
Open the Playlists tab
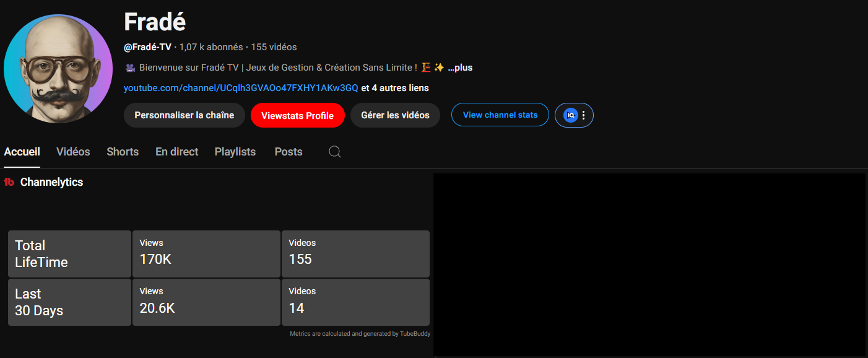[x=235, y=152]
